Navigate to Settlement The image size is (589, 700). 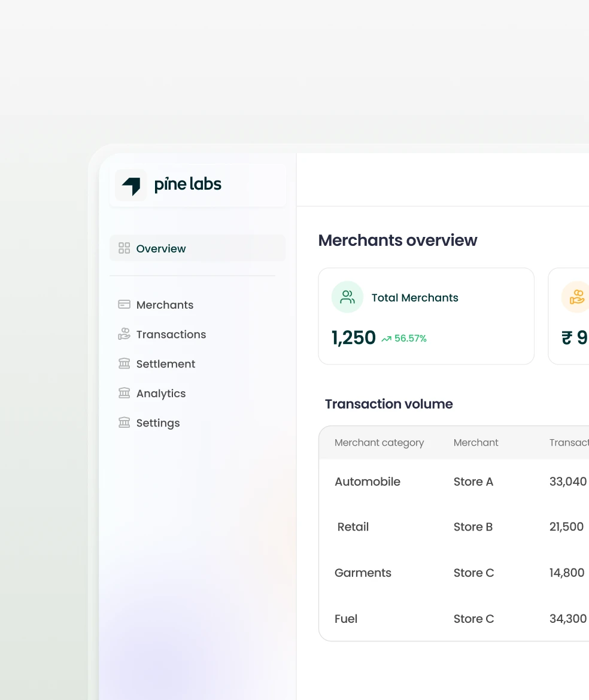point(166,364)
